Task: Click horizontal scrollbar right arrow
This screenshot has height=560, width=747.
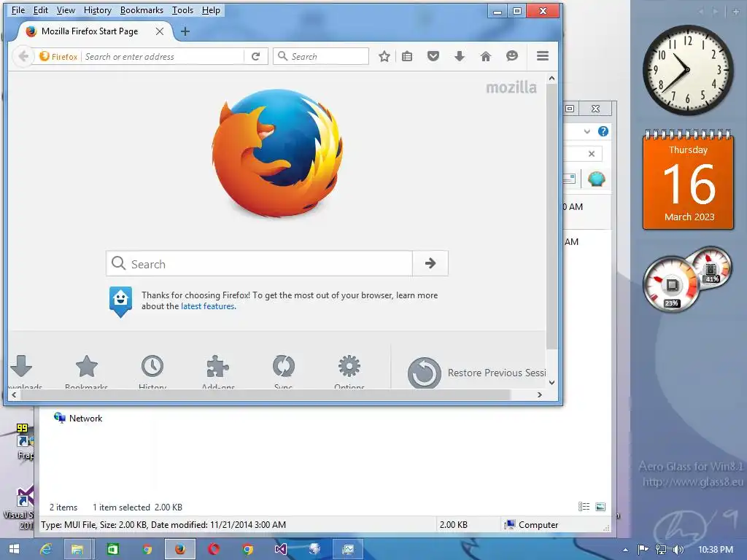Action: coord(539,394)
